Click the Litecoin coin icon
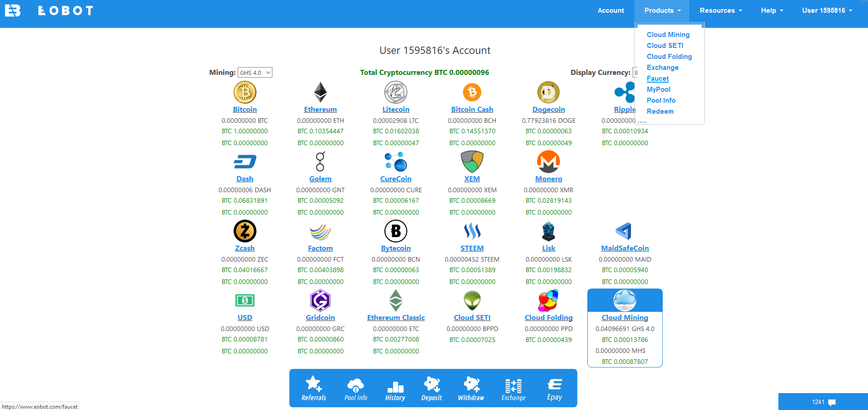Screen dimensions: 868x410 click(x=396, y=92)
